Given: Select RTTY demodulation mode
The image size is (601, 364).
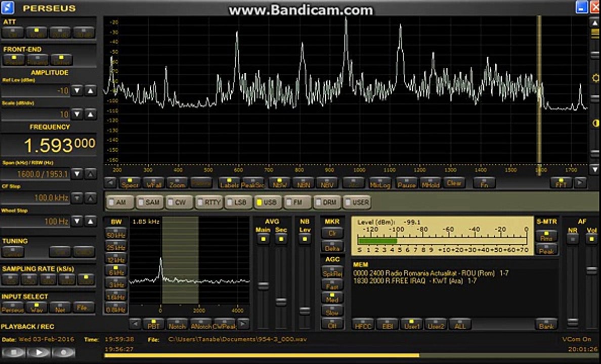Looking at the screenshot, I should [209, 202].
